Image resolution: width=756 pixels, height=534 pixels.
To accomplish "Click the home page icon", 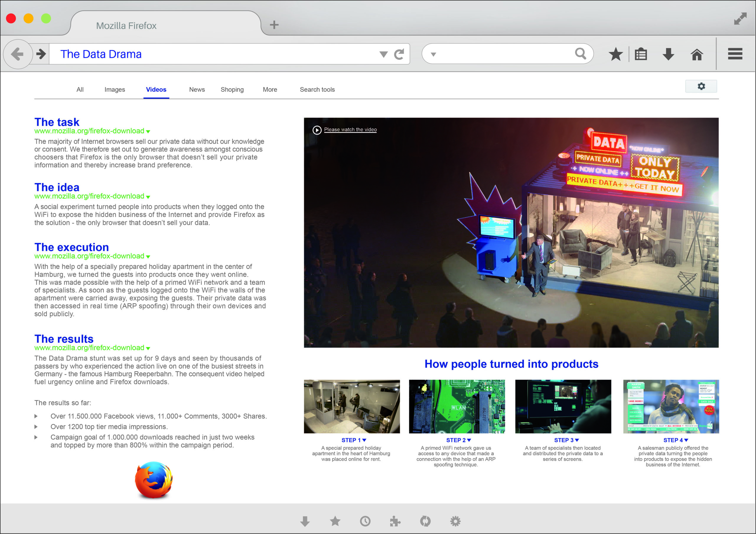I will point(696,55).
